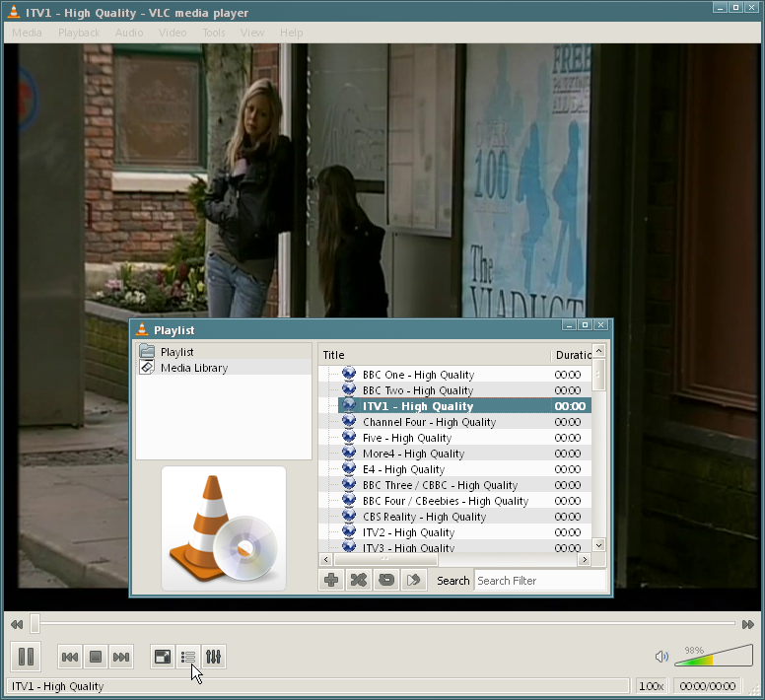Skip to next channel in playlist
This screenshot has height=700, width=765.
click(x=121, y=657)
